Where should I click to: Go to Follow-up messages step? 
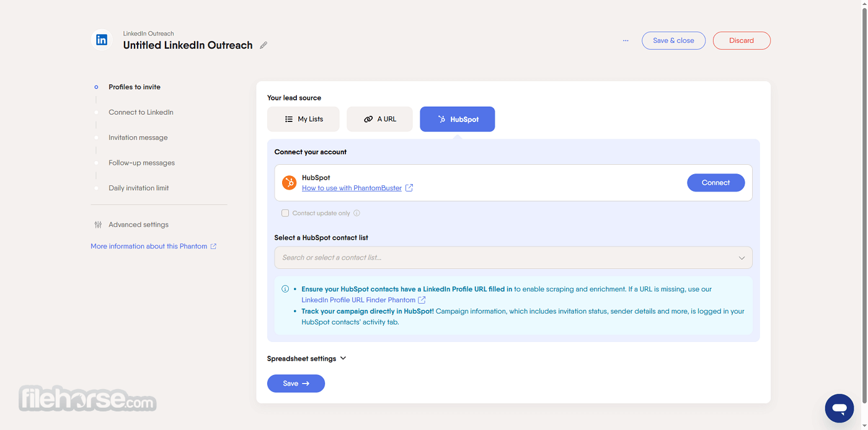click(x=141, y=163)
